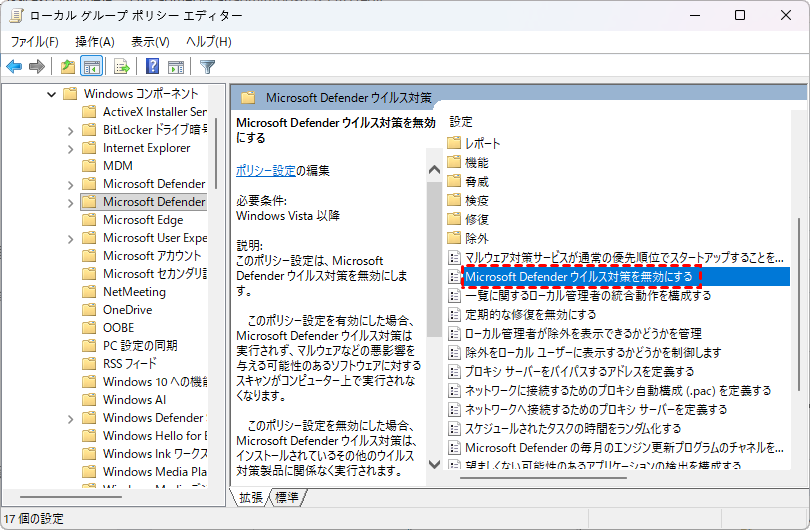810x530 pixels.
Task: Expand the Internet Explorer tree node
Action: [69, 148]
